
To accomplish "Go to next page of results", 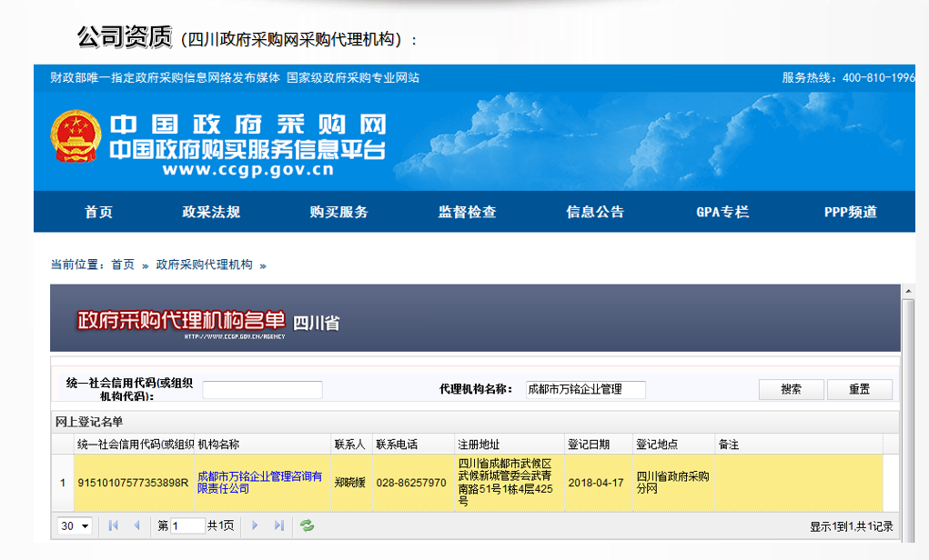I will coord(256,525).
